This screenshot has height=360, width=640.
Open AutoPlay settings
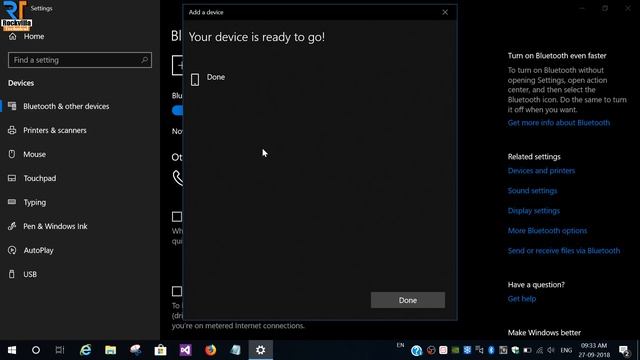click(x=38, y=250)
